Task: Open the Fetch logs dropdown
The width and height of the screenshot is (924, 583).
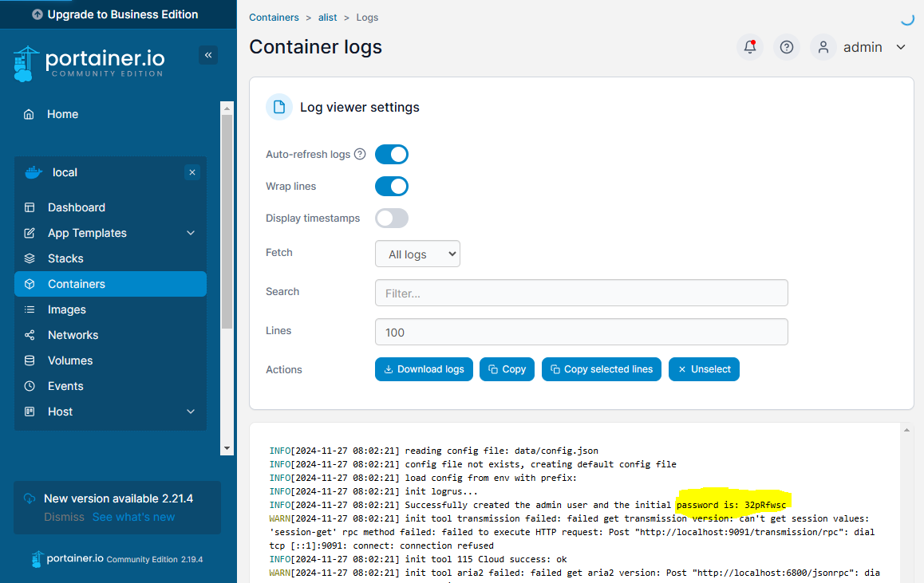Action: 417,254
